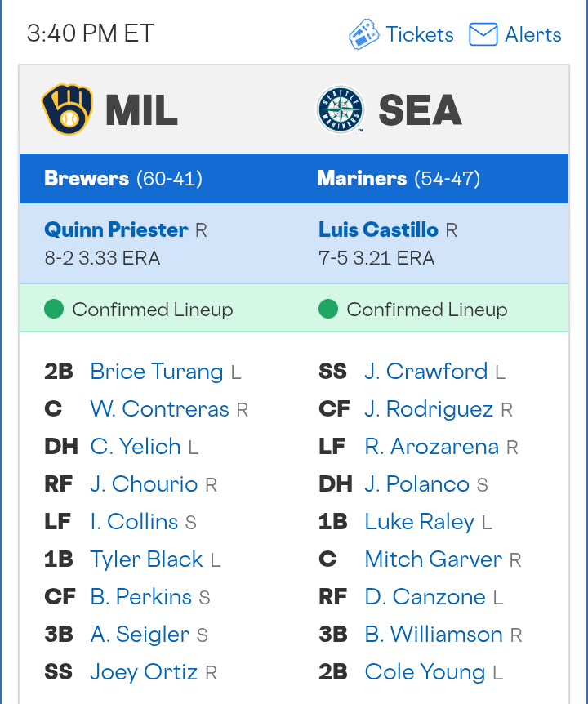Click the Seattle Mariners logo
Screen dimensions: 588x704
point(341,109)
